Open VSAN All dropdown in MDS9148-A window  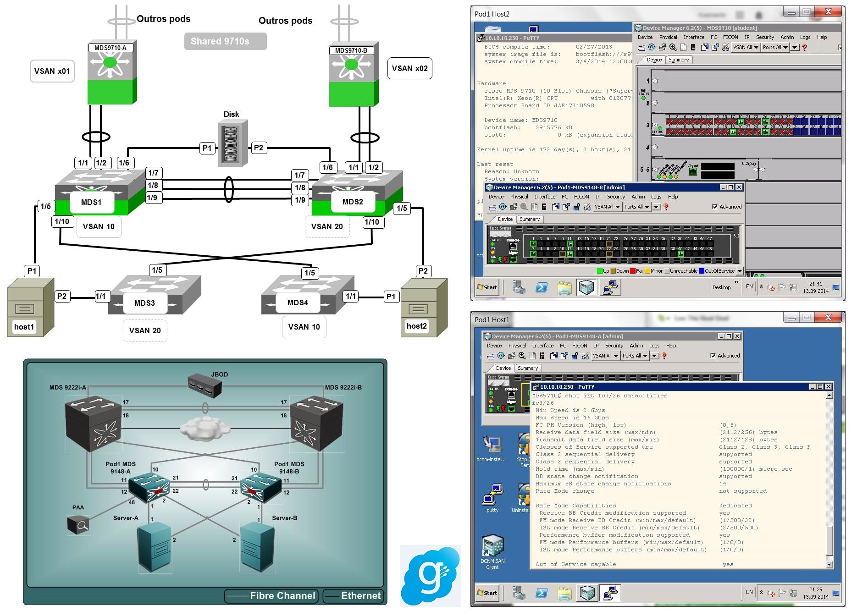pos(606,356)
